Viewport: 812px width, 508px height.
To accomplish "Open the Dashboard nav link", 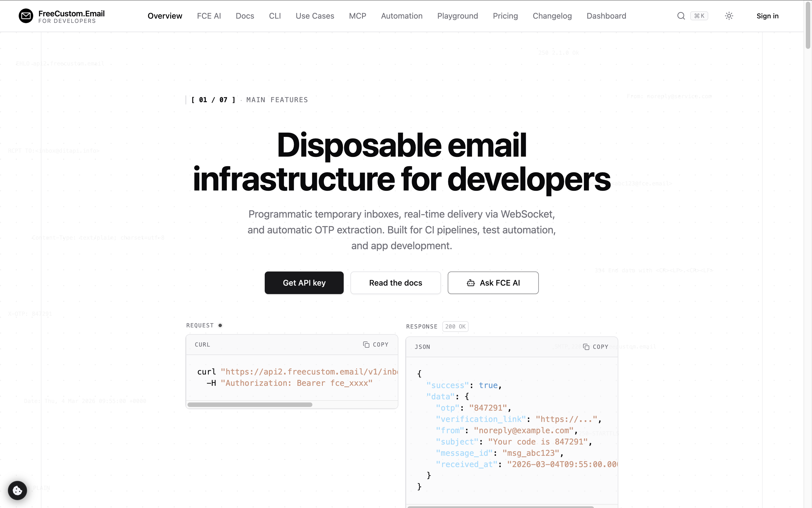I will point(606,16).
